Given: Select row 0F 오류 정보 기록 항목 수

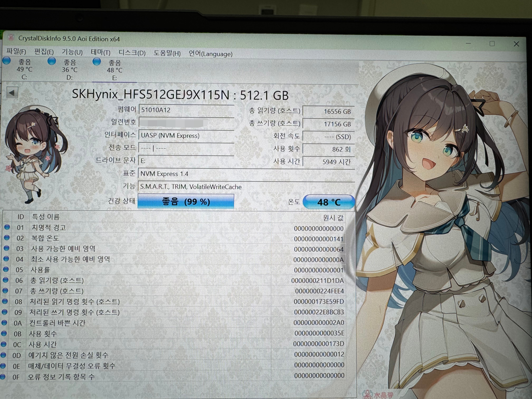Looking at the screenshot, I should click(178, 376).
